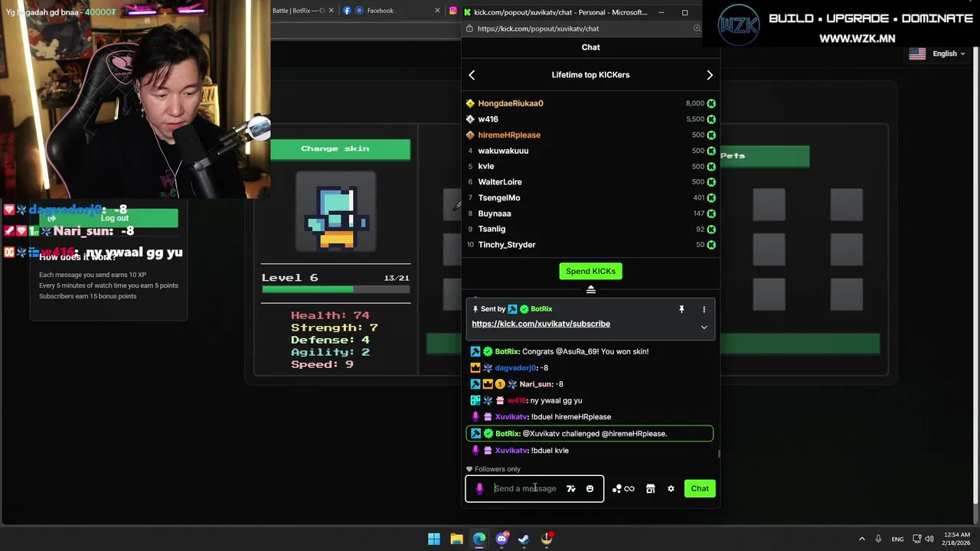Open Steam from taskbar
This screenshot has width=980, height=551.
[524, 539]
